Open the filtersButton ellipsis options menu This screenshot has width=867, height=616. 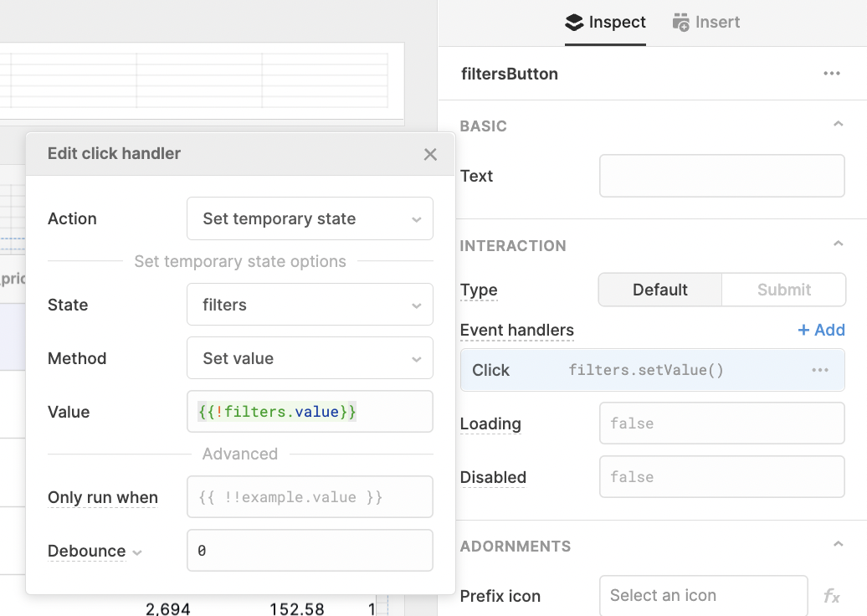click(x=832, y=74)
